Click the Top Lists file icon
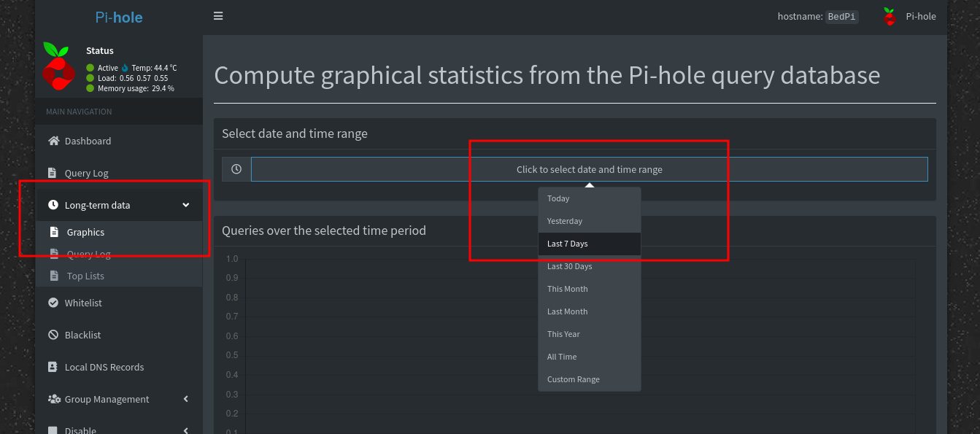The image size is (980, 434). tap(53, 276)
